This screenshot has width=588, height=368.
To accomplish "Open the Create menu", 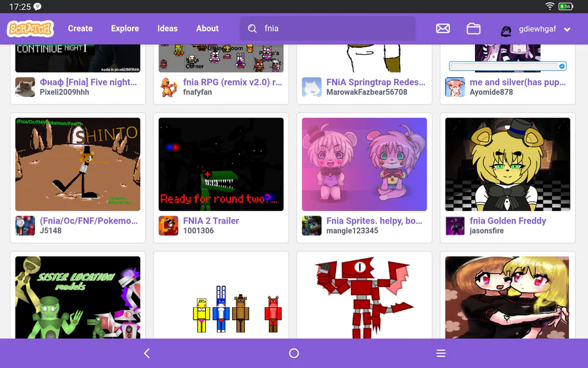I will click(80, 29).
